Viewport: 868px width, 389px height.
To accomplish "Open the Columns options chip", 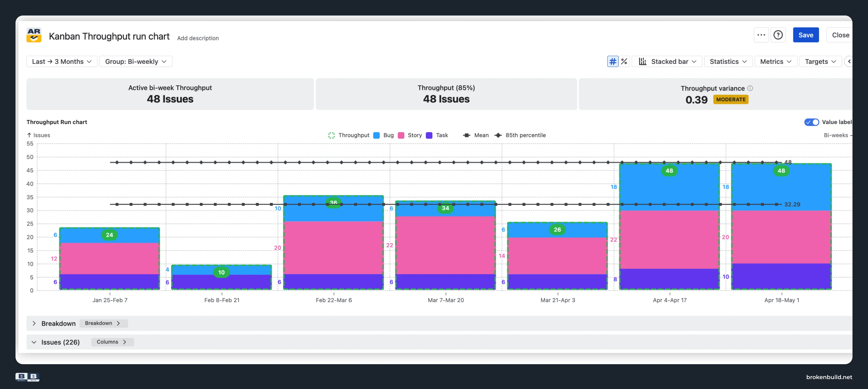I will 112,342.
